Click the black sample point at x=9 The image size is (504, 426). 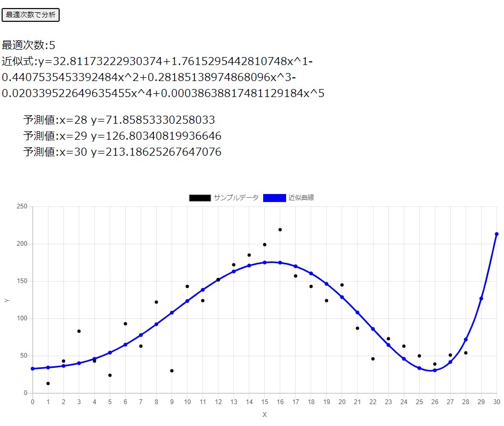point(172,371)
